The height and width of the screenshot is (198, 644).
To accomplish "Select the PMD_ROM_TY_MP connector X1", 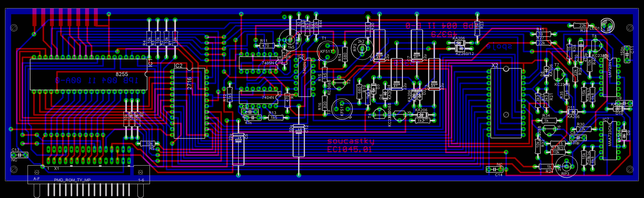I will click(x=88, y=175).
